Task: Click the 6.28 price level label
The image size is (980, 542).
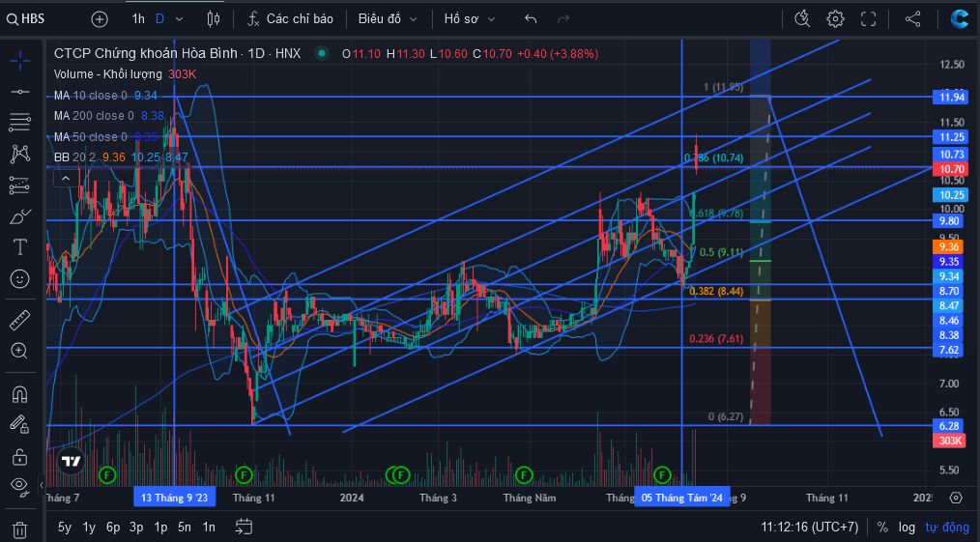Action: [949, 426]
